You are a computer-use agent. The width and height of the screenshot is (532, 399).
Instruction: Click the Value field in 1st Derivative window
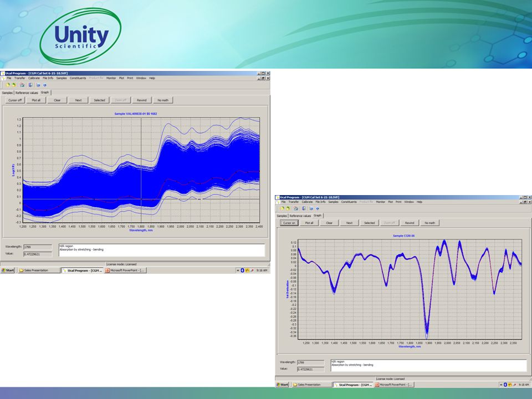tap(311, 369)
